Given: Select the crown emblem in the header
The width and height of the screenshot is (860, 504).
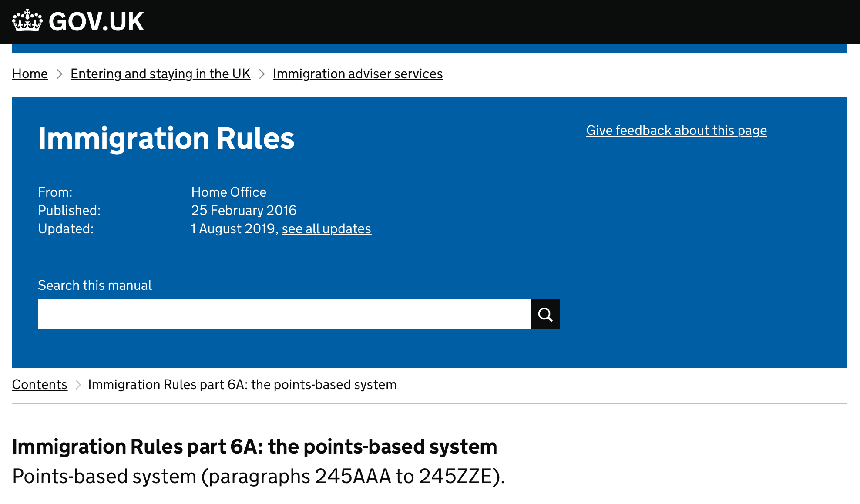Looking at the screenshot, I should (27, 21).
